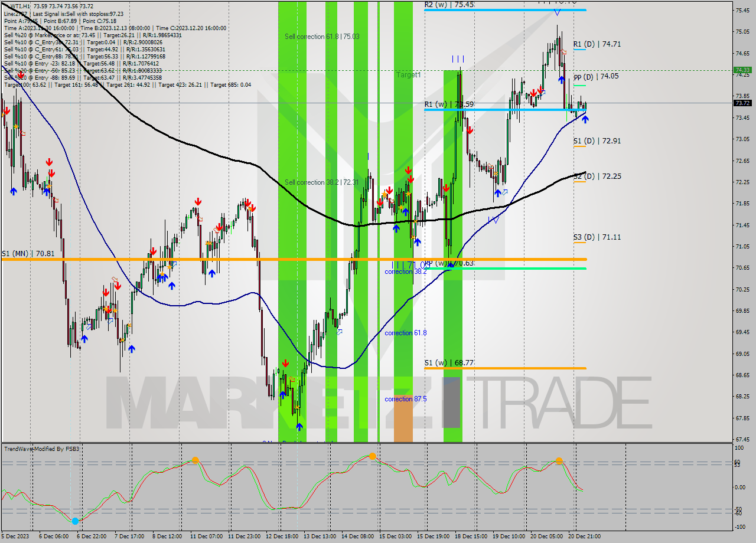The image size is (756, 543).
Task: Select the 'Target1' chart label
Action: click(x=408, y=75)
